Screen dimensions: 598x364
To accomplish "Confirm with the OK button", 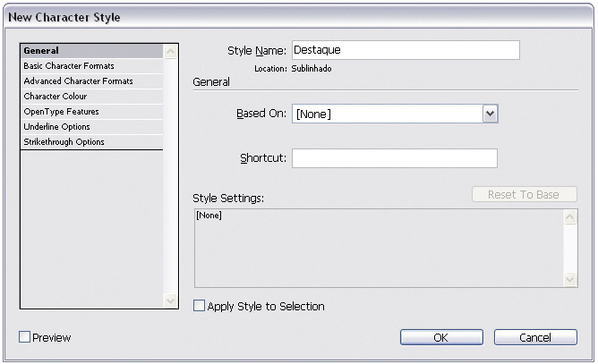I will [441, 337].
